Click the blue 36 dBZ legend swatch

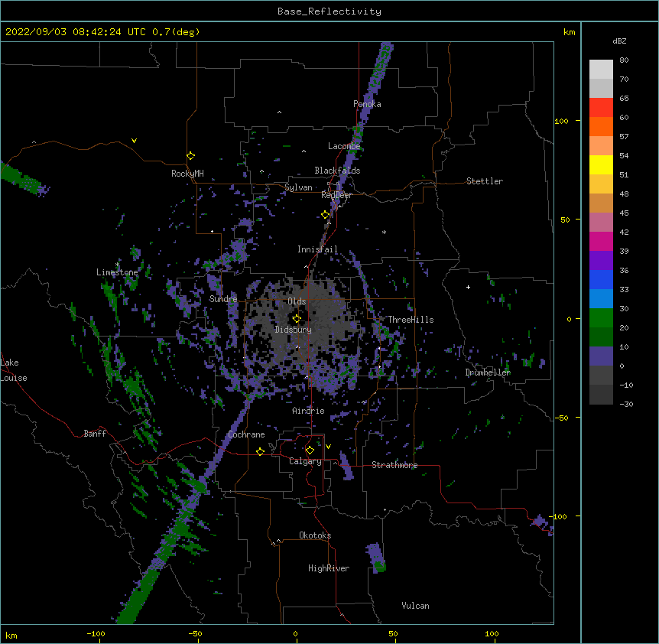pyautogui.click(x=601, y=279)
